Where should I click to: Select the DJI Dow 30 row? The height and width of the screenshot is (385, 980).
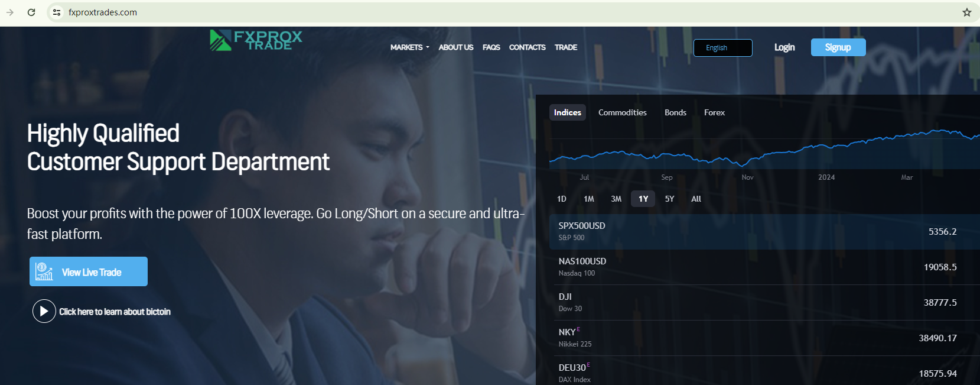(x=764, y=302)
